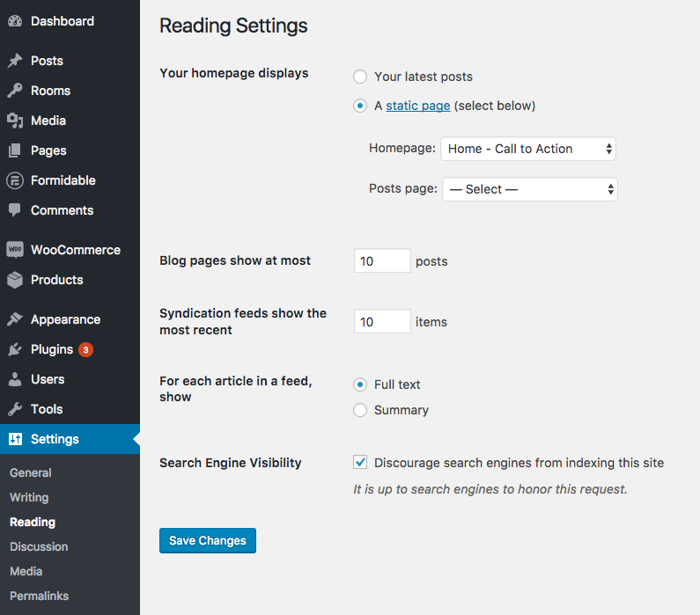Uncheck Discourage search engines checkbox
The image size is (700, 615).
point(360,462)
